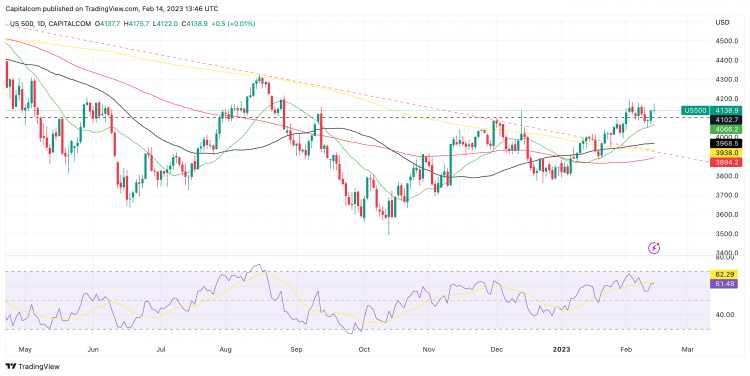This screenshot has height=376, width=750.
Task: Click the black 4102.7 price label
Action: [x=725, y=120]
